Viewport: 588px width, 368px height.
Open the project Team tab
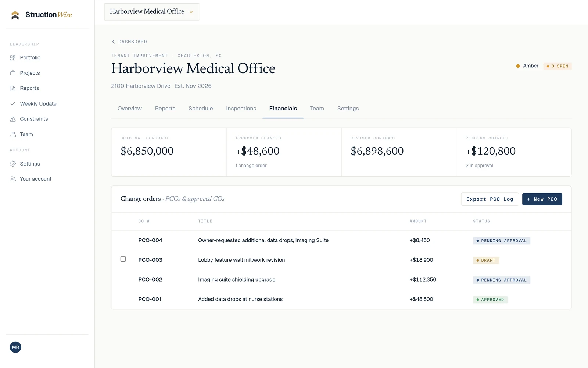click(317, 109)
